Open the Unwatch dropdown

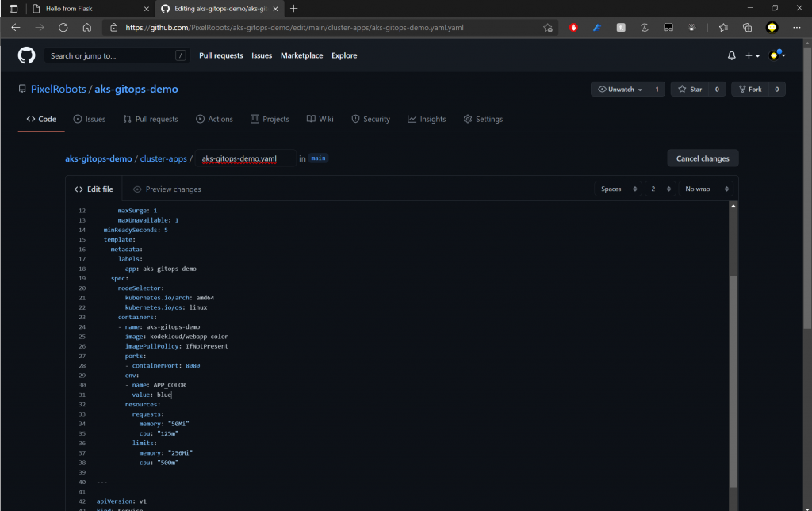click(620, 89)
